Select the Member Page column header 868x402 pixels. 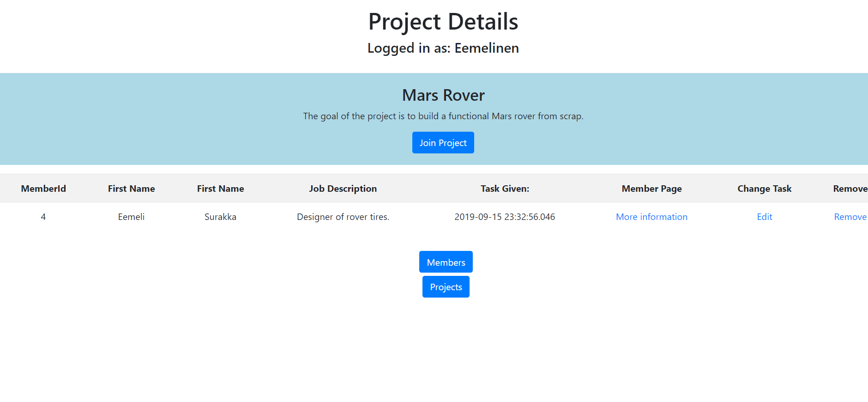[x=651, y=189]
